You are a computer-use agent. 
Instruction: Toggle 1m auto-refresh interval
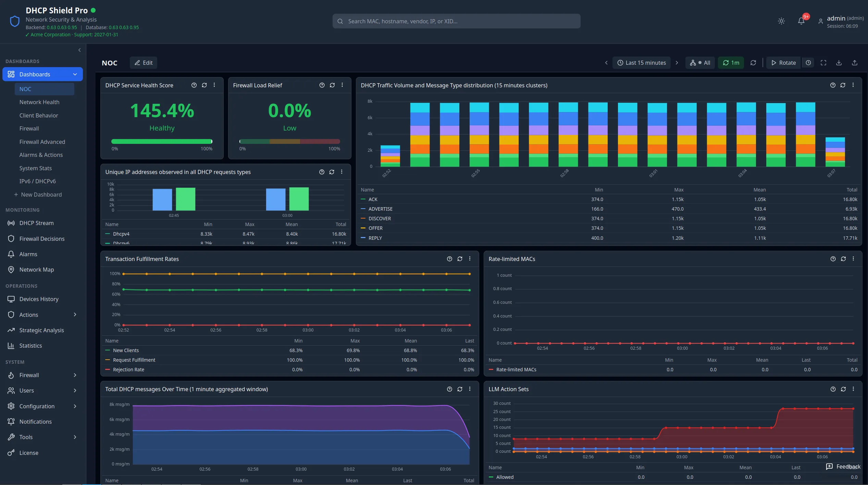731,63
